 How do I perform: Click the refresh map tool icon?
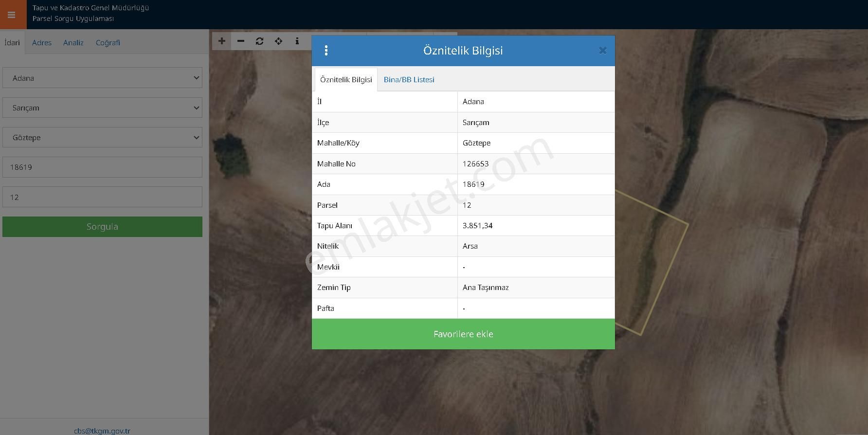pos(260,41)
